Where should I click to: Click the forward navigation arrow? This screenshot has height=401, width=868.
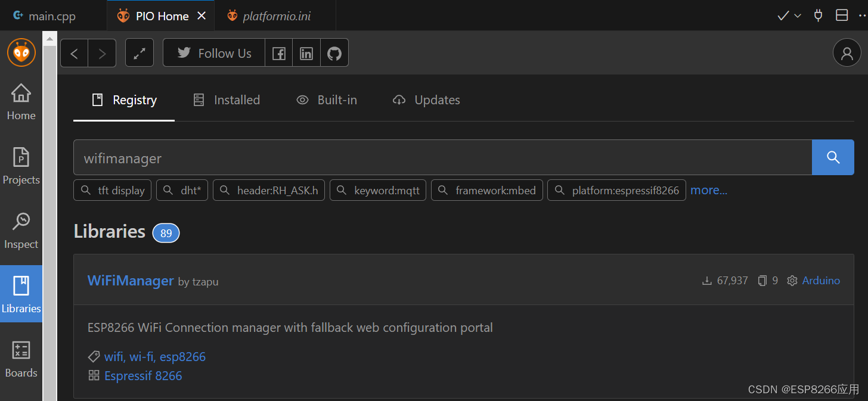pyautogui.click(x=102, y=53)
